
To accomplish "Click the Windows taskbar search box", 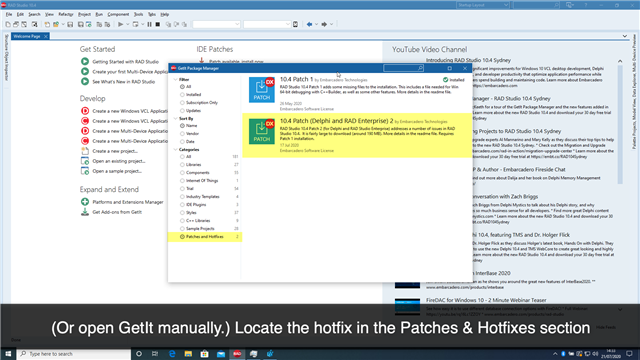I will (x=74, y=354).
